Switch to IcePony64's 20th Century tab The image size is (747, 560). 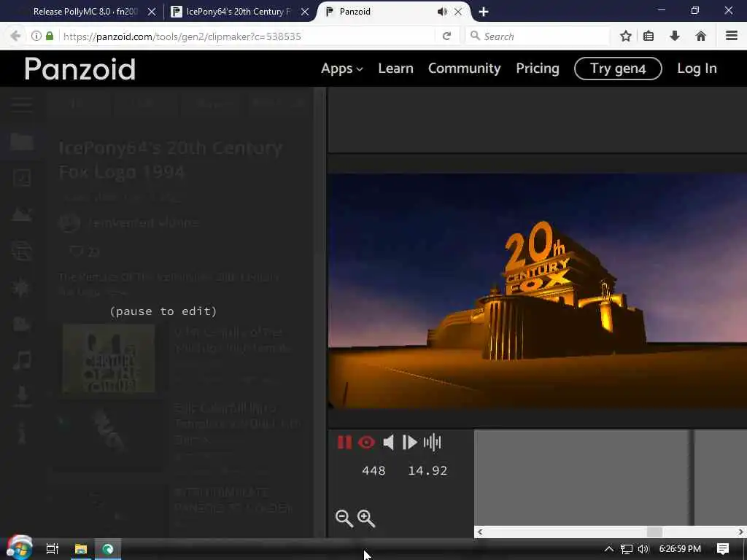coord(237,12)
